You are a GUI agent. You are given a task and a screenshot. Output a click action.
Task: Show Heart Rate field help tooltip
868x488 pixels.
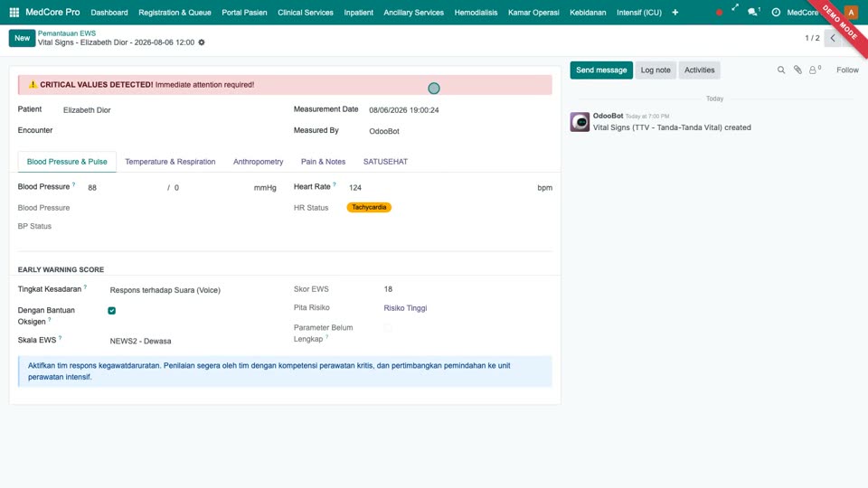tap(335, 184)
